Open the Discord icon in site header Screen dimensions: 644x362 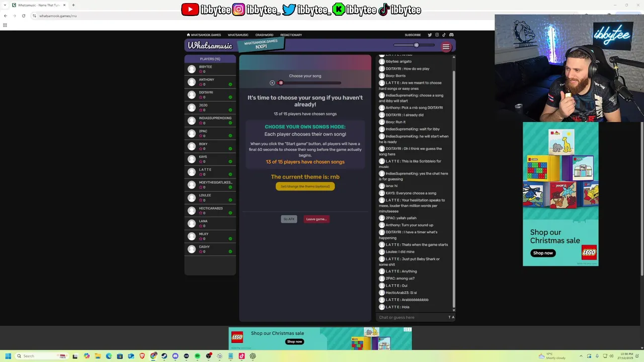451,35
